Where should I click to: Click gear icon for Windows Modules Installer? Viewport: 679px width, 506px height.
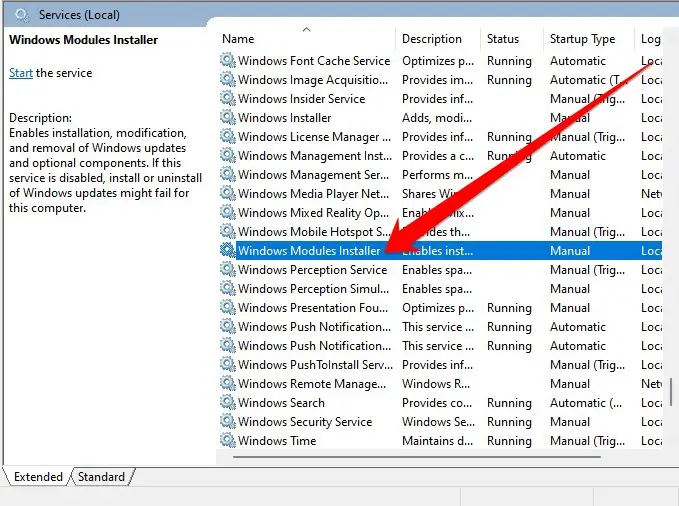[x=227, y=250]
